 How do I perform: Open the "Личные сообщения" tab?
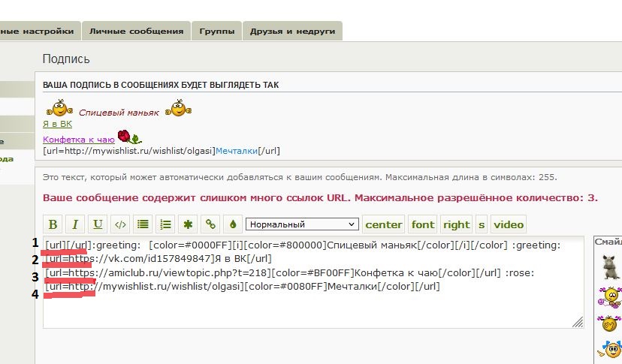click(136, 32)
